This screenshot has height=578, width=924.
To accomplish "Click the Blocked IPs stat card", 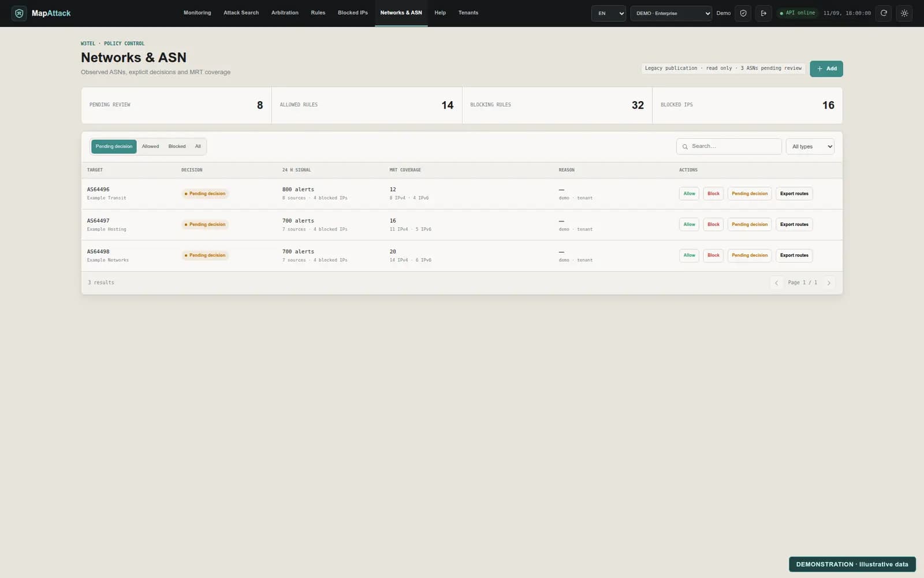I will (747, 105).
